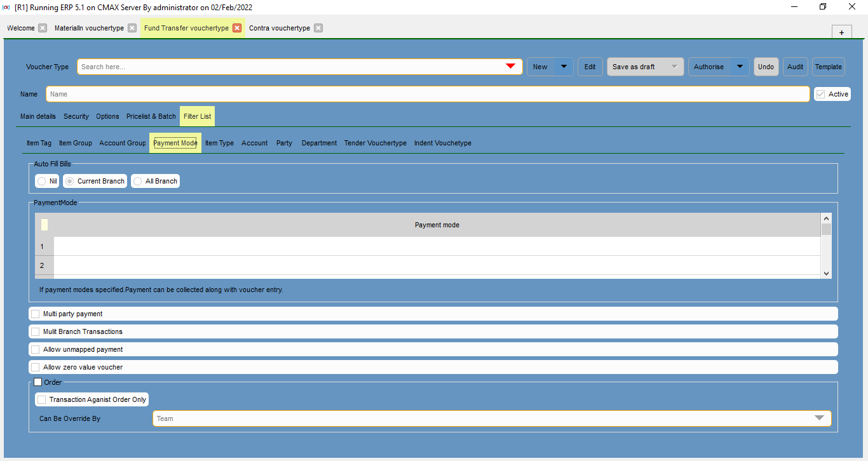868x461 pixels.
Task: Close the MaterialIn vouchertype tab
Action: point(132,28)
